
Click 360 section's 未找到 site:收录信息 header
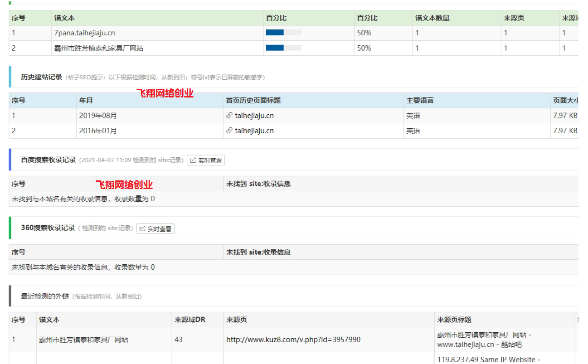click(258, 252)
